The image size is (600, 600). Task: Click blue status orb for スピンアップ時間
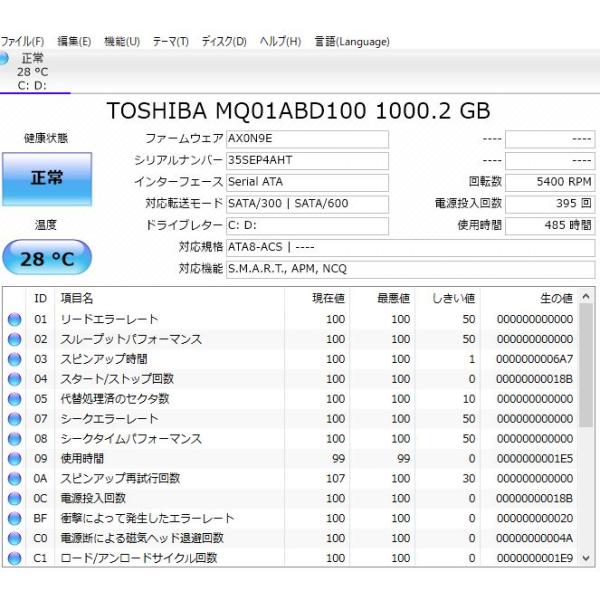[x=14, y=359]
